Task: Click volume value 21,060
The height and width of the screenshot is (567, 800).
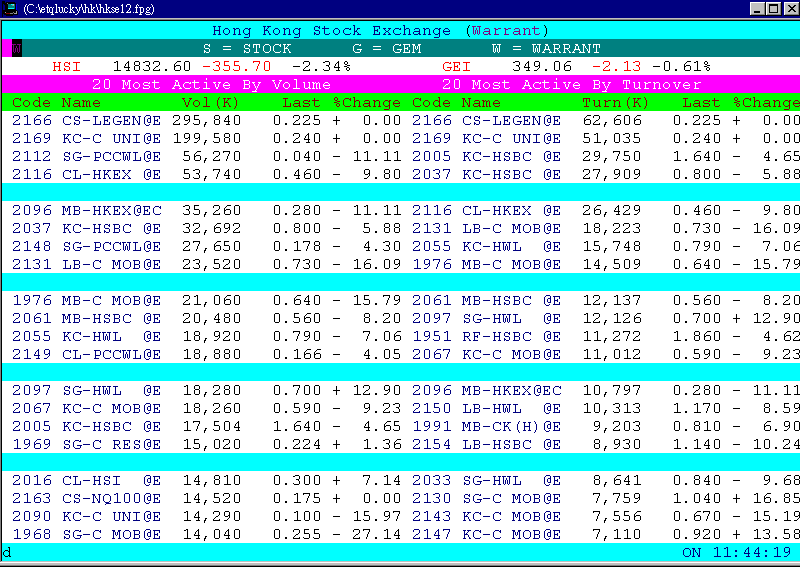Action: [211, 301]
